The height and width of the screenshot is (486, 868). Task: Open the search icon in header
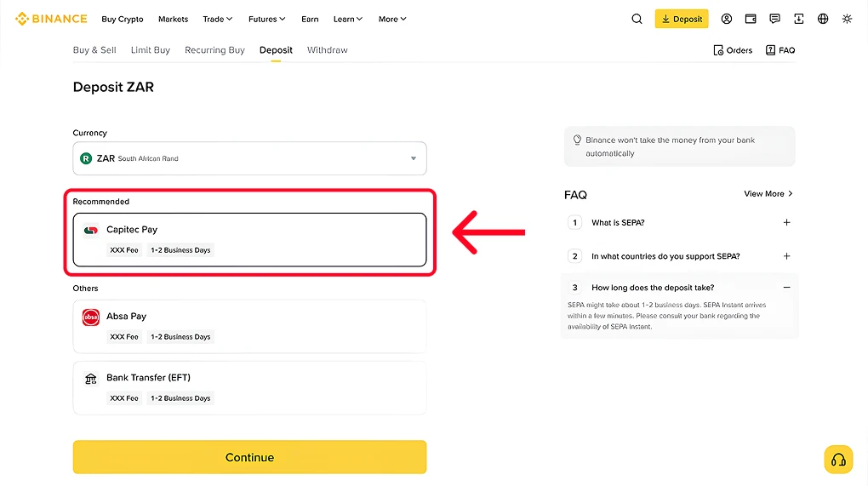pos(637,19)
